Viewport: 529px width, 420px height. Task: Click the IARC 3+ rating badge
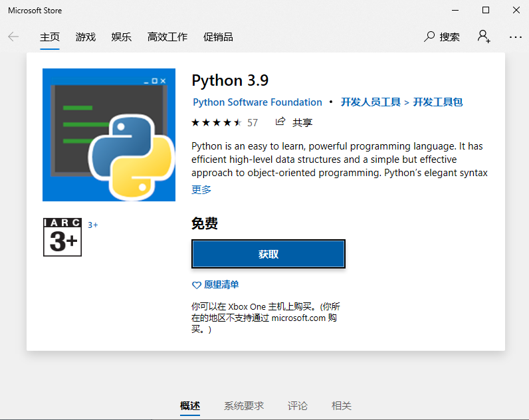pos(62,237)
